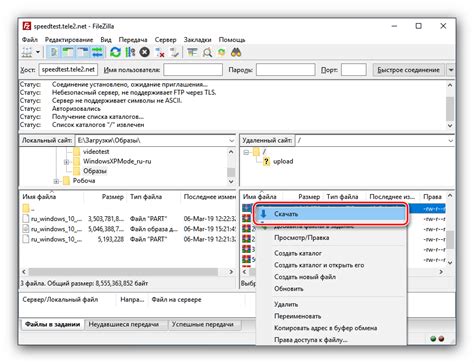Open the Вид menu
The image size is (474, 363).
point(106,40)
